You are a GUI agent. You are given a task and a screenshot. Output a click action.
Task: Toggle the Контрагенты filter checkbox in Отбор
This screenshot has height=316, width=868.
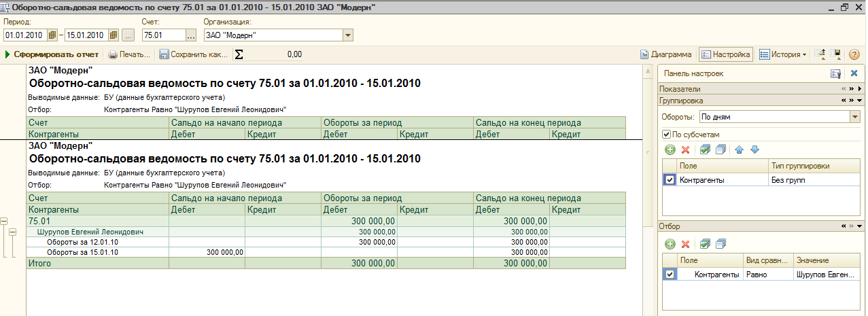(670, 274)
